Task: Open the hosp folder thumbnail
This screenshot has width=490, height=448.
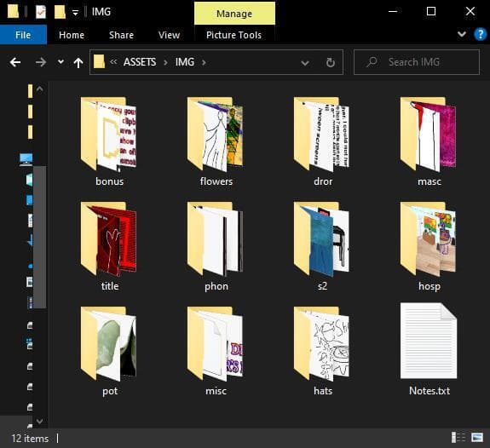Action: [428, 239]
